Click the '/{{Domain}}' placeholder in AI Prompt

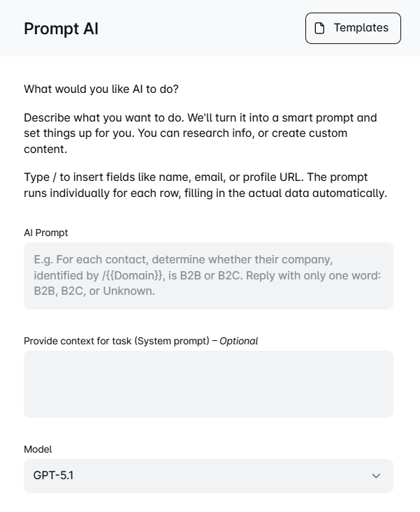coord(132,276)
